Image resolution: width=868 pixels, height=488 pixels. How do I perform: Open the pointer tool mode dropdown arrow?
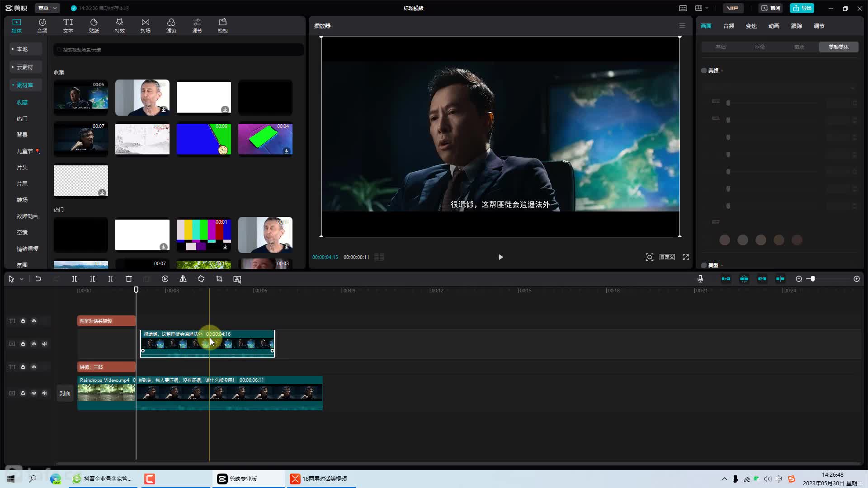21,279
